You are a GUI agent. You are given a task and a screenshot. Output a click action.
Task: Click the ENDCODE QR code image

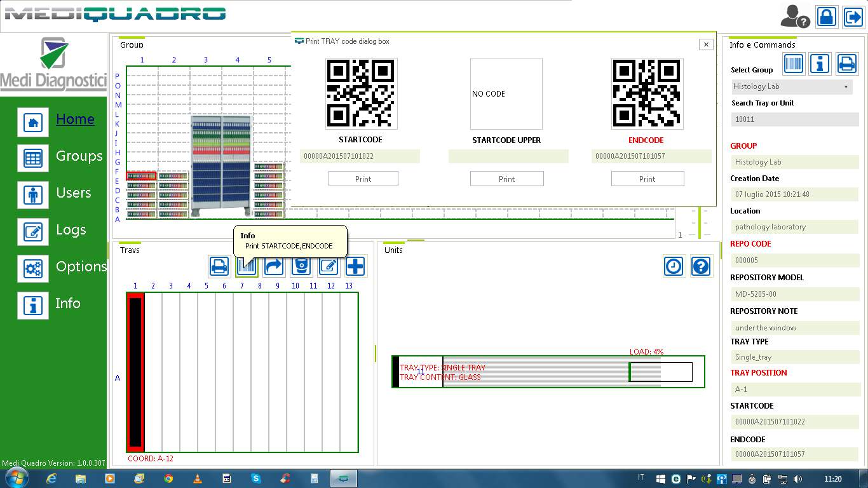coord(647,94)
